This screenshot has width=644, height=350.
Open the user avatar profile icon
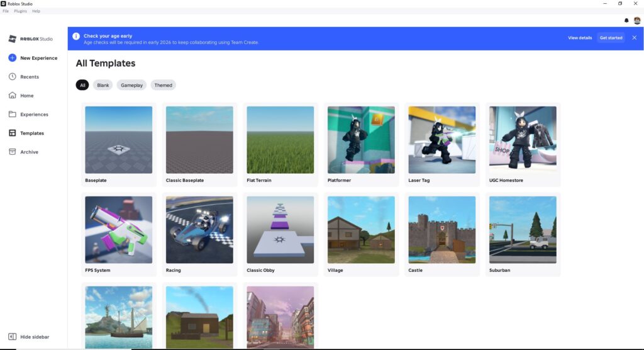pos(637,20)
